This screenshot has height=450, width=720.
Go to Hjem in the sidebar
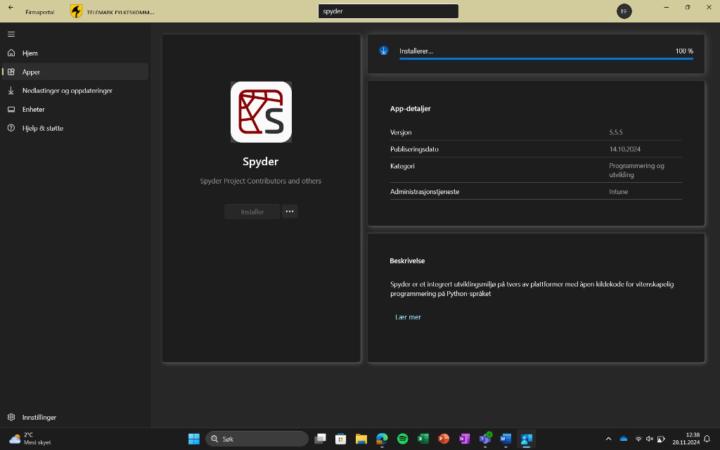[x=30, y=53]
